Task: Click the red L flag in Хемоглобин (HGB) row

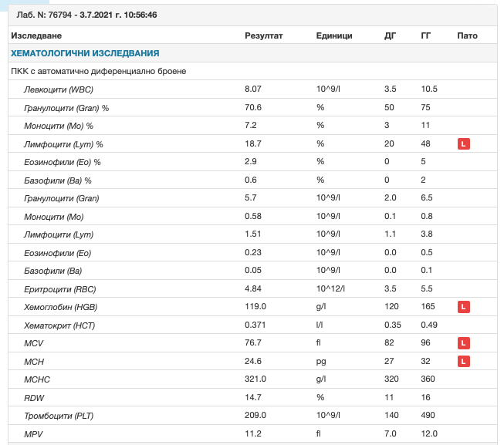Action: click(x=463, y=307)
